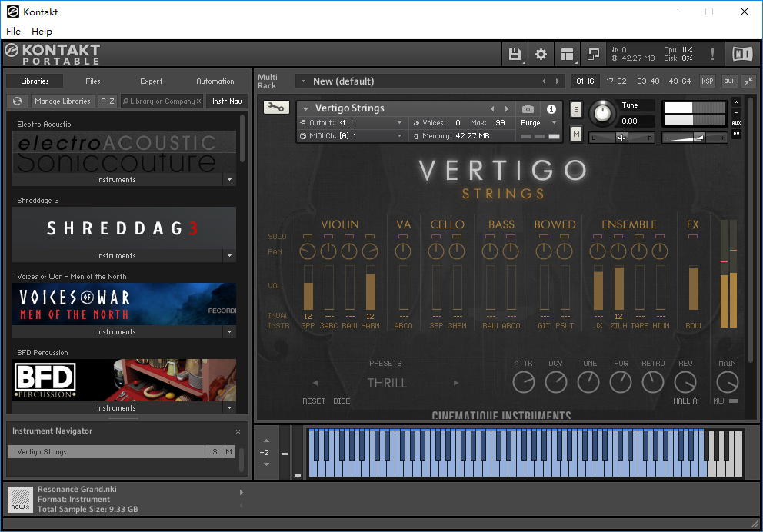This screenshot has height=532, width=763.
Task: Click the minimized view window icon
Action: [593, 54]
